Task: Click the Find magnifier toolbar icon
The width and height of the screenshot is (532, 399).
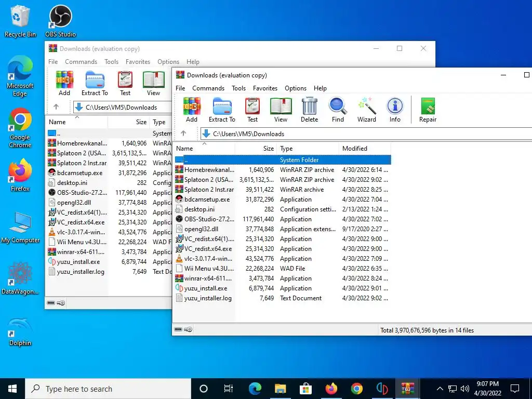Action: coord(338,110)
